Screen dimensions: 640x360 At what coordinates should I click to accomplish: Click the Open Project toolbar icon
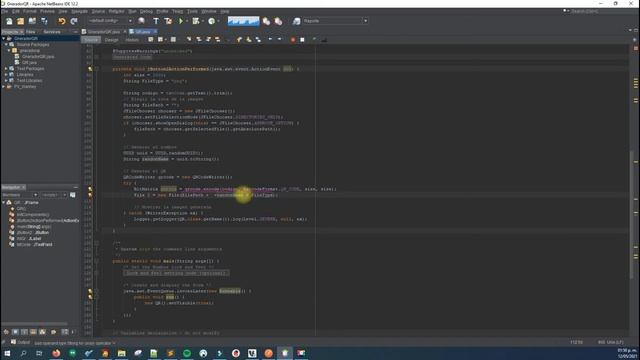(x=32, y=21)
